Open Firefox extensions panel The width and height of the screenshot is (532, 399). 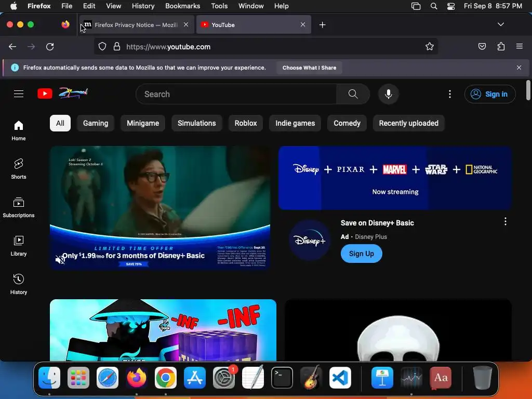pyautogui.click(x=501, y=46)
